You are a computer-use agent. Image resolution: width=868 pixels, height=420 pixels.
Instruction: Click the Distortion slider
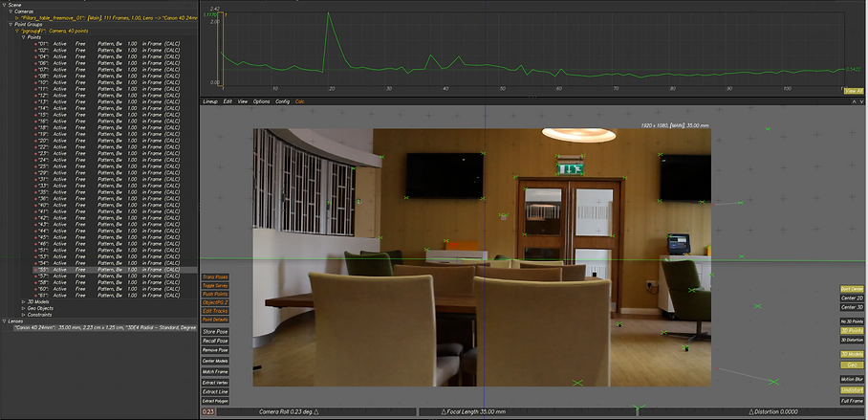[x=751, y=411]
